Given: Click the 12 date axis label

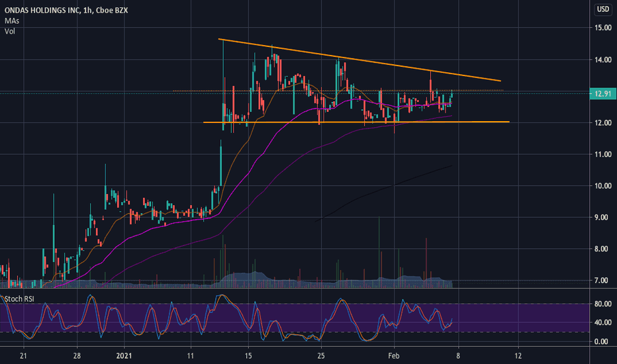Looking at the screenshot, I should (518, 356).
